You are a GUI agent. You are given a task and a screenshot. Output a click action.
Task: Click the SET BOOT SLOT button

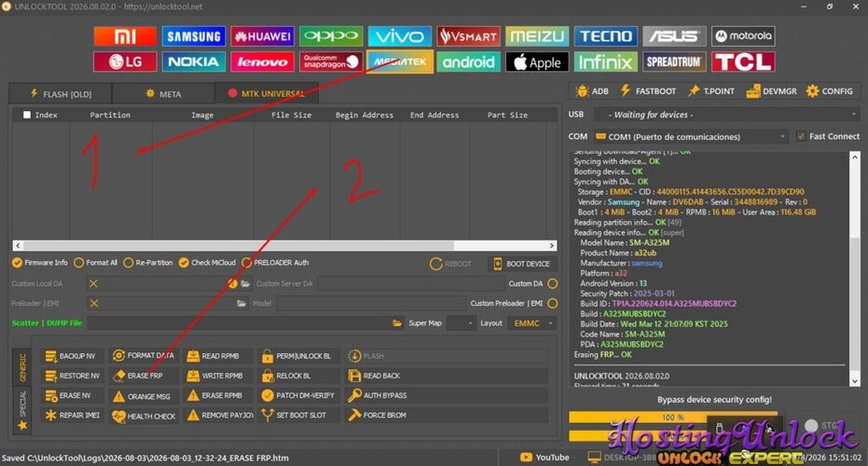(298, 415)
